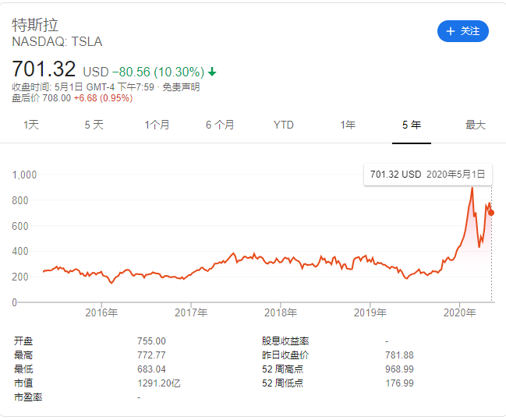Switch to the 6 个月 chart range
This screenshot has width=506, height=420.
220,125
